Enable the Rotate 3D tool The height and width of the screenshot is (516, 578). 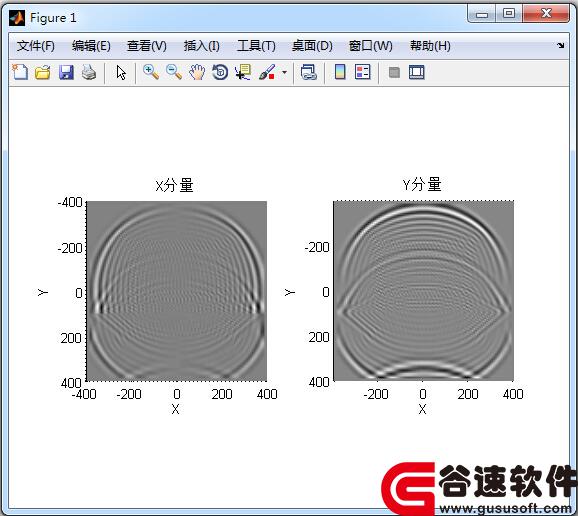(220, 72)
